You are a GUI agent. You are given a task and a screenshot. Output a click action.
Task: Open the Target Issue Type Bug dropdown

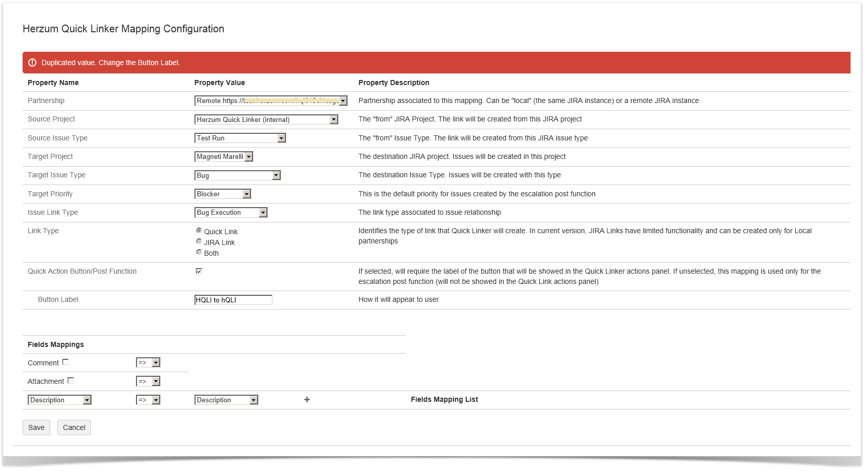238,175
